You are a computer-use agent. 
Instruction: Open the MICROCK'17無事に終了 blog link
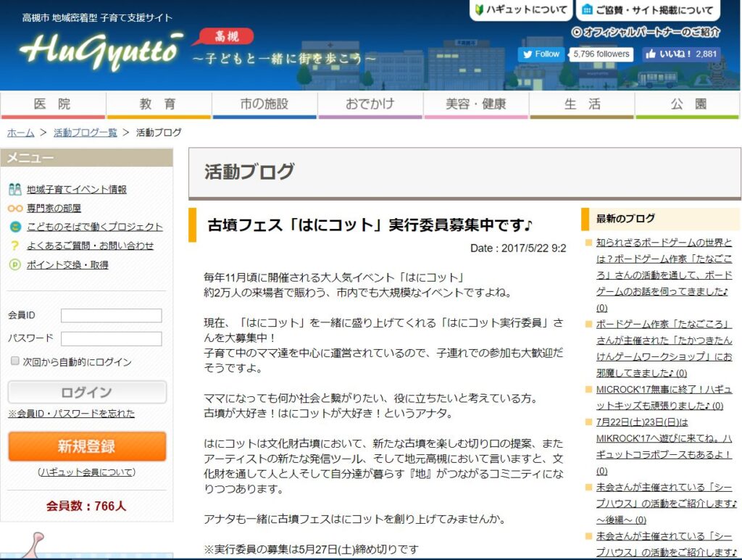tap(659, 396)
